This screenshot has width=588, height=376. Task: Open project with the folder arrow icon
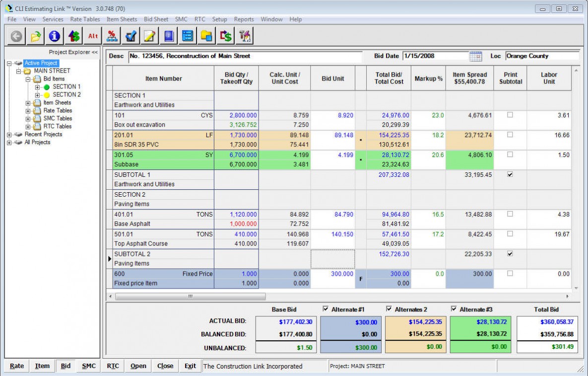35,36
